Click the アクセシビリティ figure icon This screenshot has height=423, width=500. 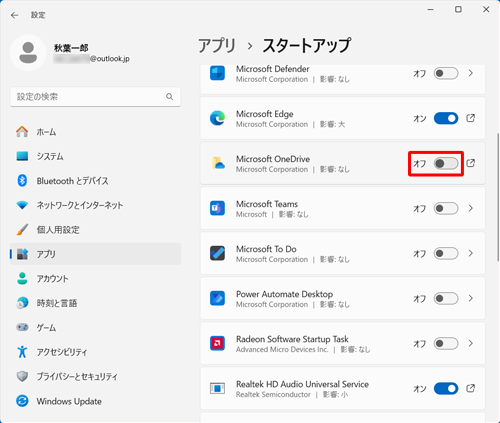[22, 352]
